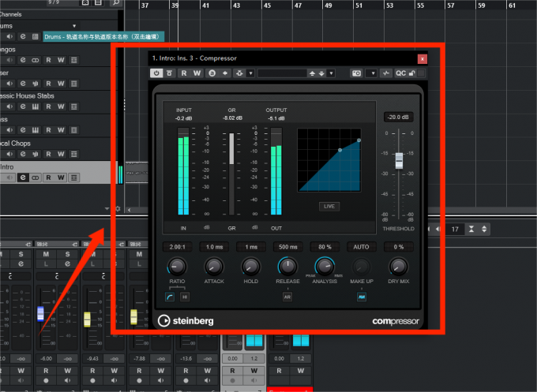Click the waveform icon in Compressor toolbar
This screenshot has width=537, height=392.
pyautogui.click(x=386, y=73)
